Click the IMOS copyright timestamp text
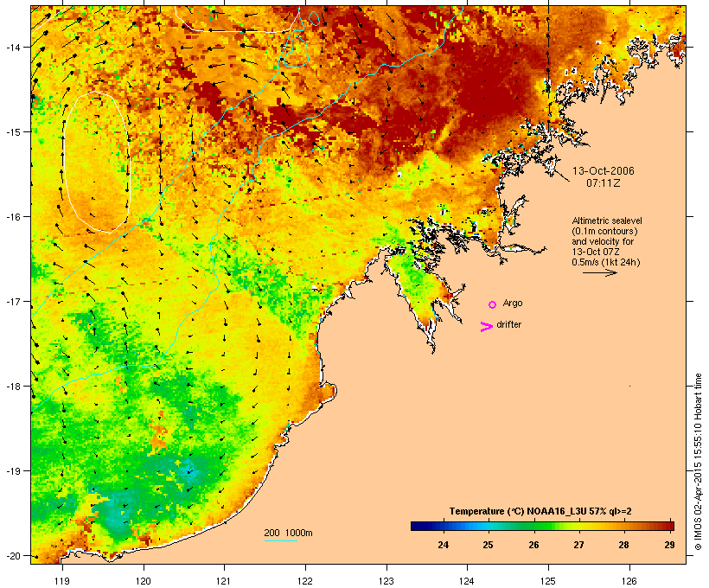This screenshot has width=709, height=588. pyautogui.click(x=698, y=462)
